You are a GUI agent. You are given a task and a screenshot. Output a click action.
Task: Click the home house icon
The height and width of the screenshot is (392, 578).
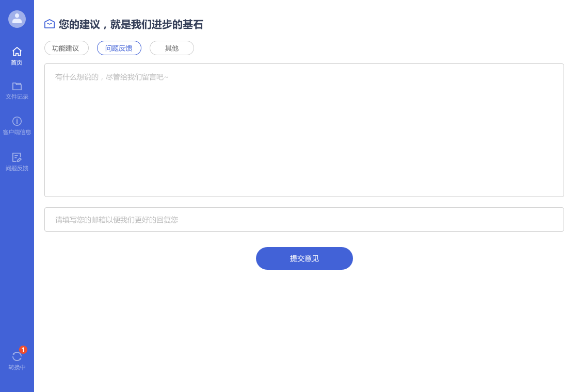pos(17,52)
